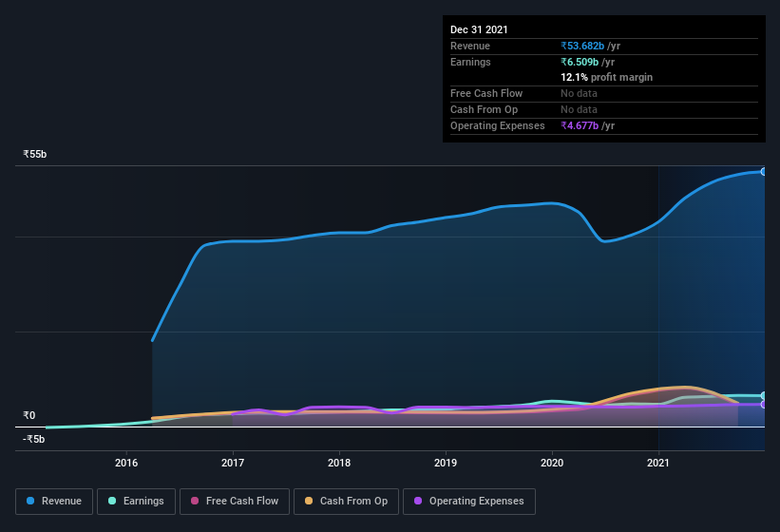
Task: Click the Earnings endpoint marker on chart
Action: (x=763, y=396)
